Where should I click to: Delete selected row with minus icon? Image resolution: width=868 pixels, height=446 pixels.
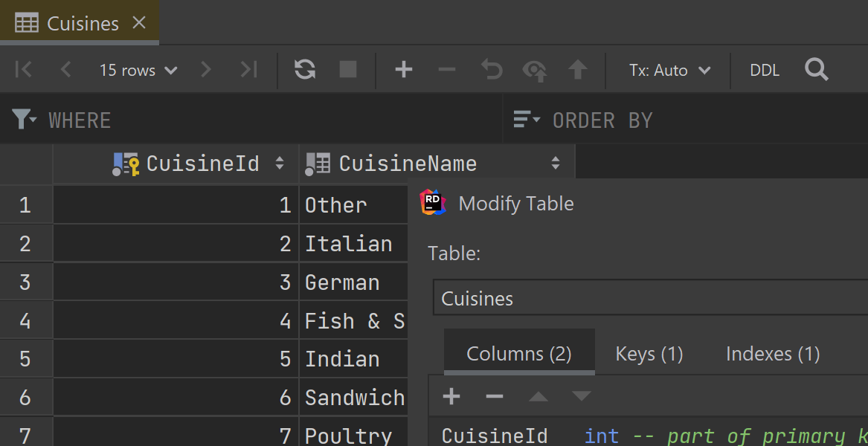[x=446, y=69]
